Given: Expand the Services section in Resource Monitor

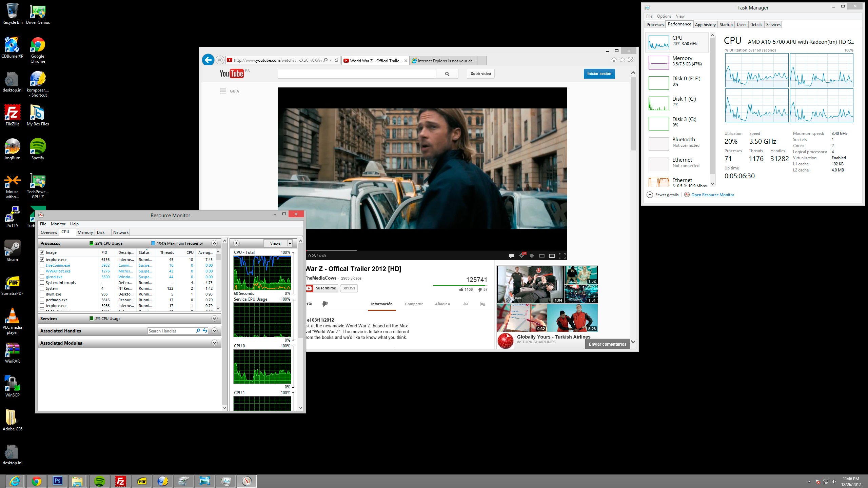Looking at the screenshot, I should pos(214,319).
